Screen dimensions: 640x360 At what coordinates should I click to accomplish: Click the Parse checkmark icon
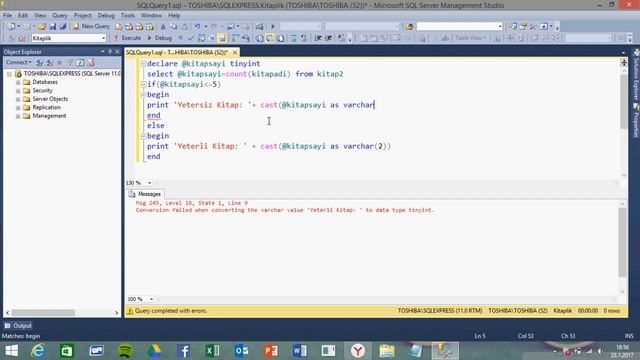(191, 38)
